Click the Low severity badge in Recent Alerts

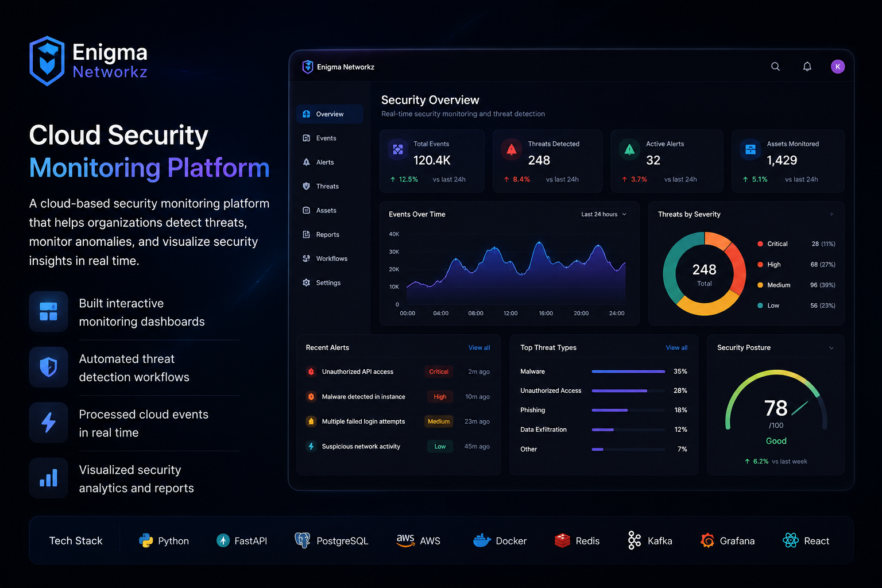click(440, 446)
